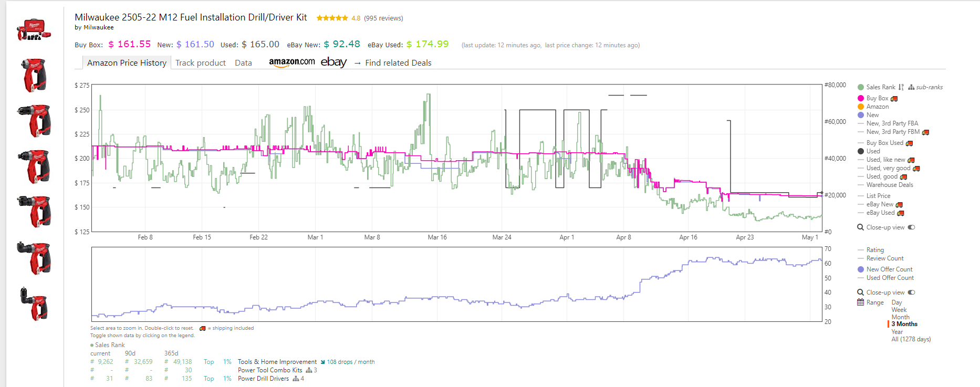980x387 pixels.
Task: Open the sub-ranks tree icon in legend
Action: click(x=911, y=87)
